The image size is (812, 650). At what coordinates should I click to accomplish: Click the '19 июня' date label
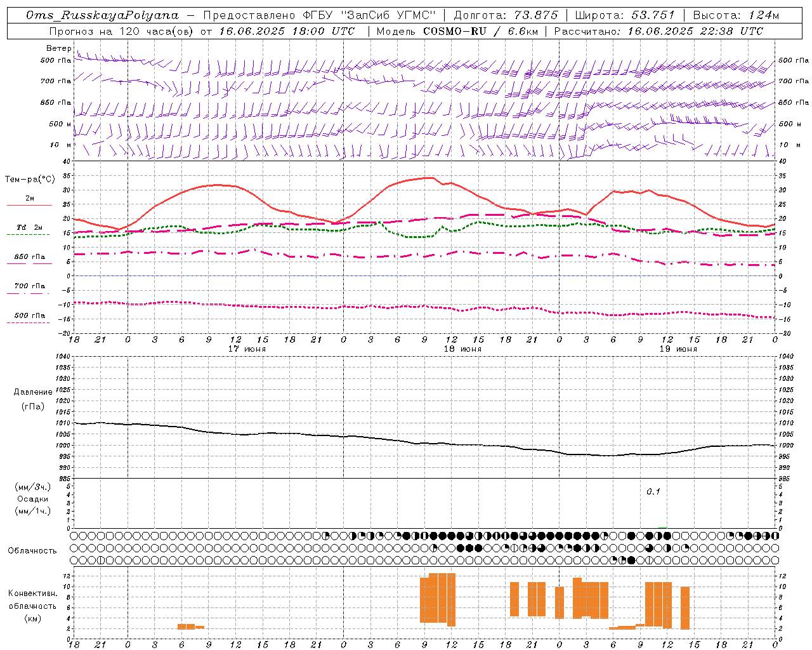point(678,348)
